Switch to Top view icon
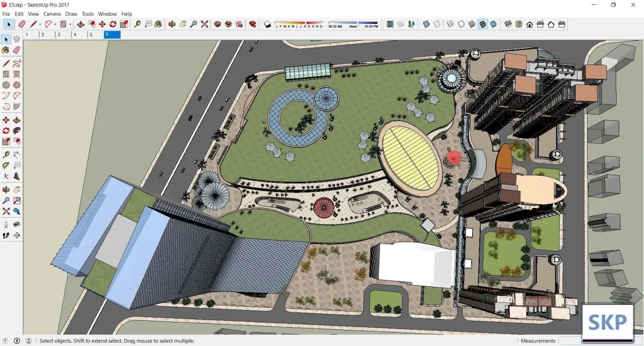The width and height of the screenshot is (644, 346). [518, 24]
